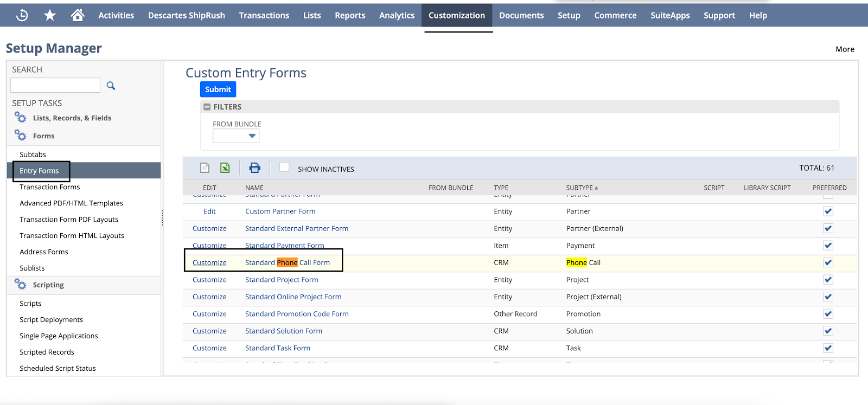This screenshot has width=868, height=405.
Task: Open the Lists menu
Action: pyautogui.click(x=312, y=15)
